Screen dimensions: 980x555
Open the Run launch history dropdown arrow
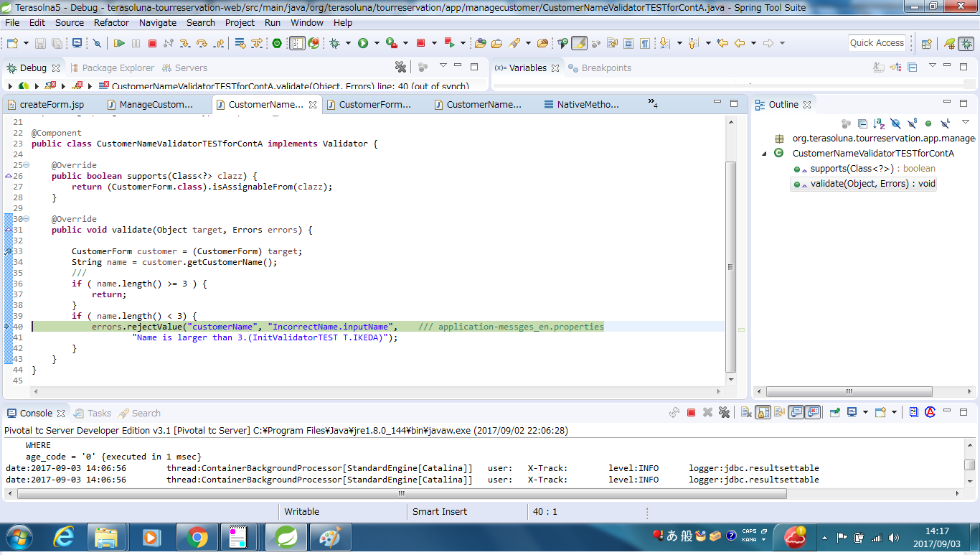click(377, 43)
